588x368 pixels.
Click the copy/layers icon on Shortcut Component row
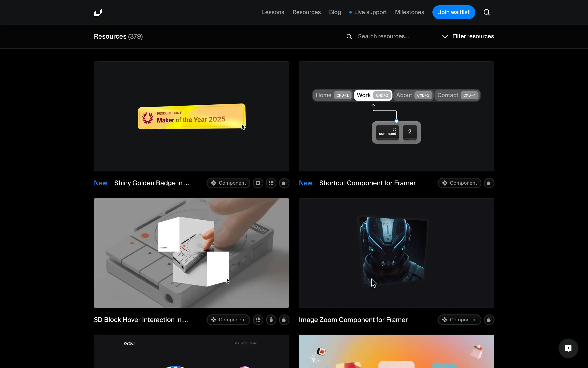click(x=489, y=183)
